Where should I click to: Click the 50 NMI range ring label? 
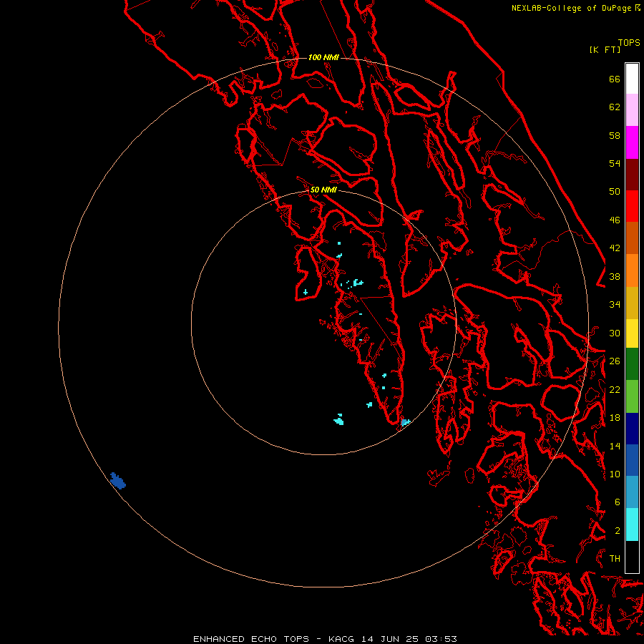coord(323,190)
